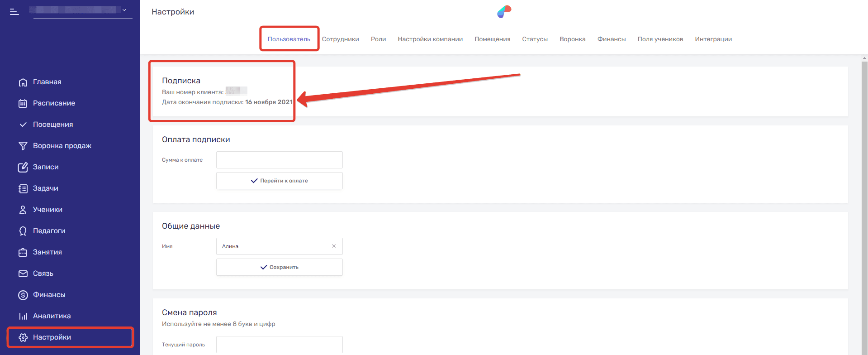Open the Настройки компании tab
This screenshot has height=355, width=868.
click(x=430, y=39)
